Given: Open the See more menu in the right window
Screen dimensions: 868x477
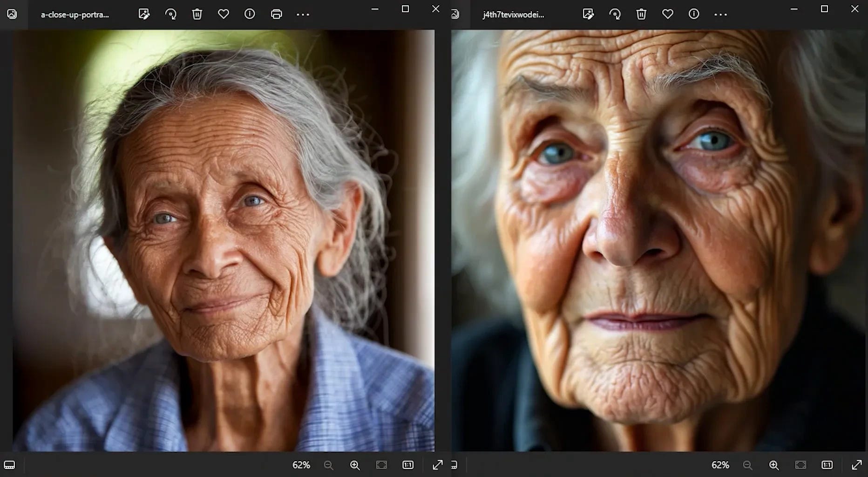Looking at the screenshot, I should [720, 14].
